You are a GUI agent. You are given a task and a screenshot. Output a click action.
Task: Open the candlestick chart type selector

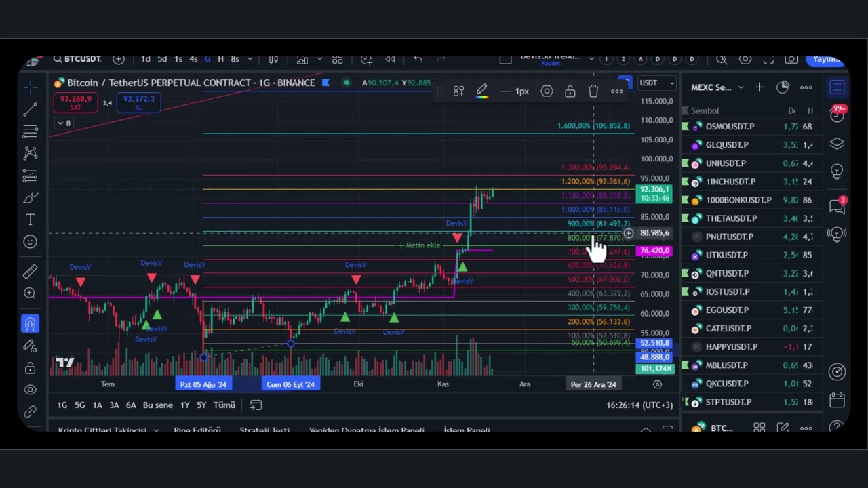273,59
